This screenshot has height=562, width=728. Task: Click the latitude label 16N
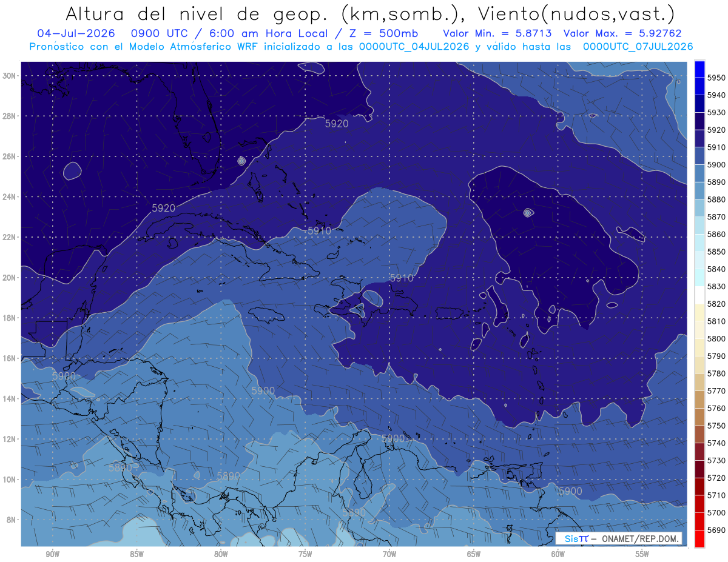point(9,358)
